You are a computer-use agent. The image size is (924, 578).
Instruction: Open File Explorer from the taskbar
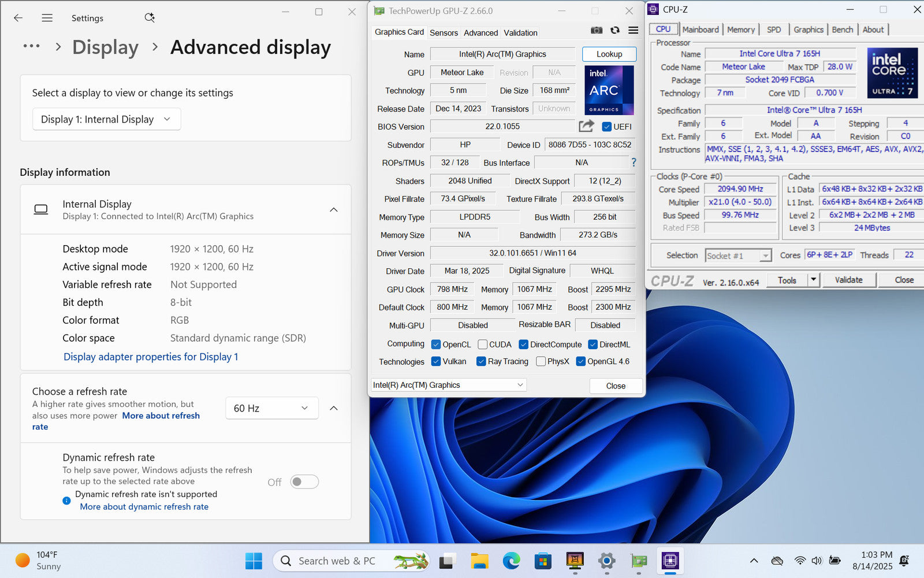479,561
